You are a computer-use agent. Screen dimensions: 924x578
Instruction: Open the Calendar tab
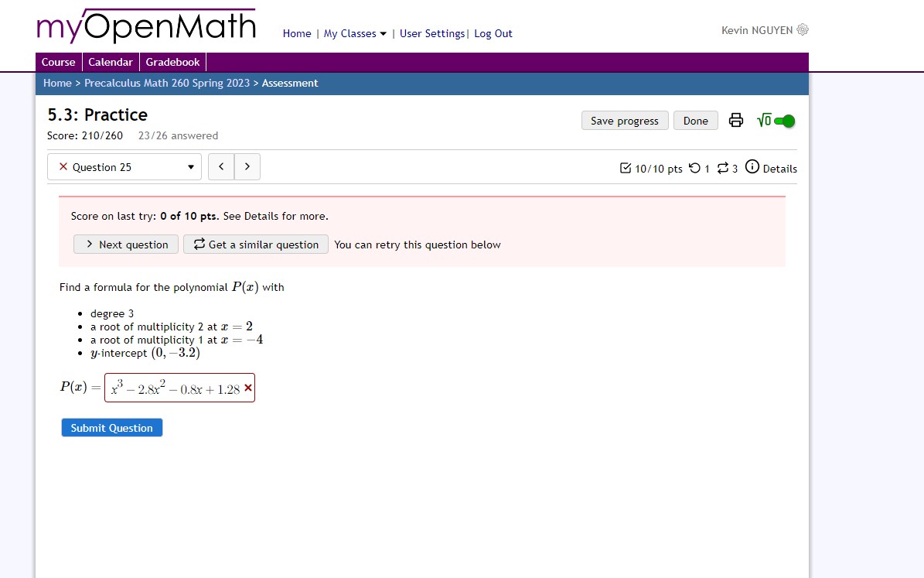click(x=111, y=62)
